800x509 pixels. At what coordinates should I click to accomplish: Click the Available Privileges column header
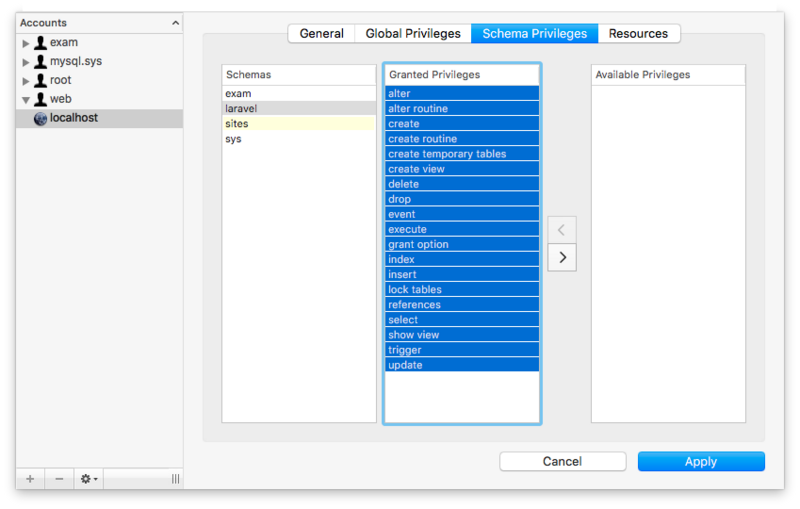(x=668, y=75)
